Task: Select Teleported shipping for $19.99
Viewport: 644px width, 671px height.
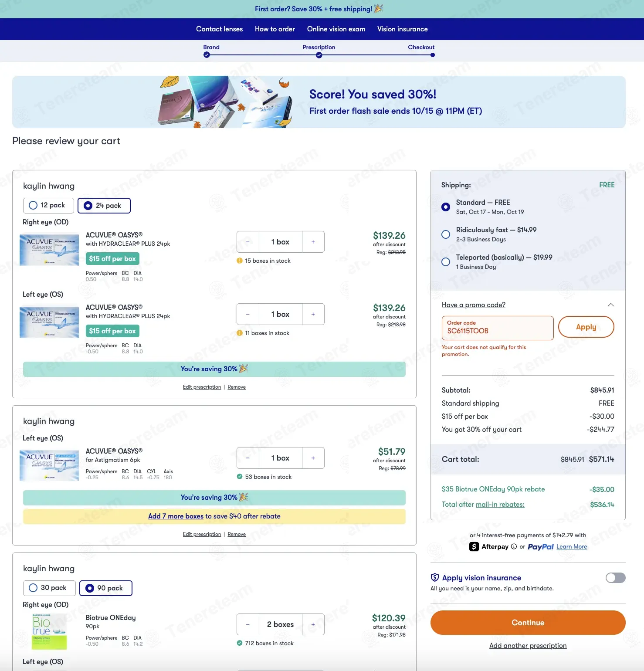Action: [x=446, y=262]
